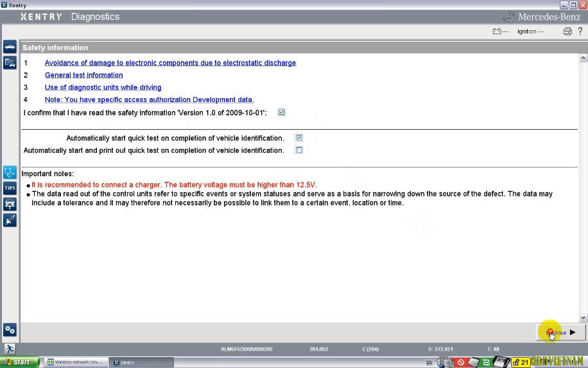Image resolution: width=588 pixels, height=368 pixels.
Task: Click the Safety information header
Action: pos(55,48)
